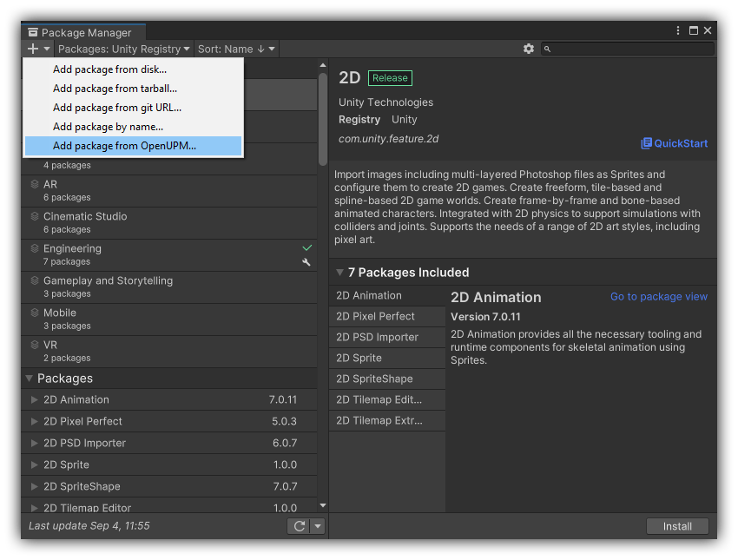This screenshot has width=738, height=560.
Task: Expand the 2D Animation package entry
Action: click(x=33, y=400)
